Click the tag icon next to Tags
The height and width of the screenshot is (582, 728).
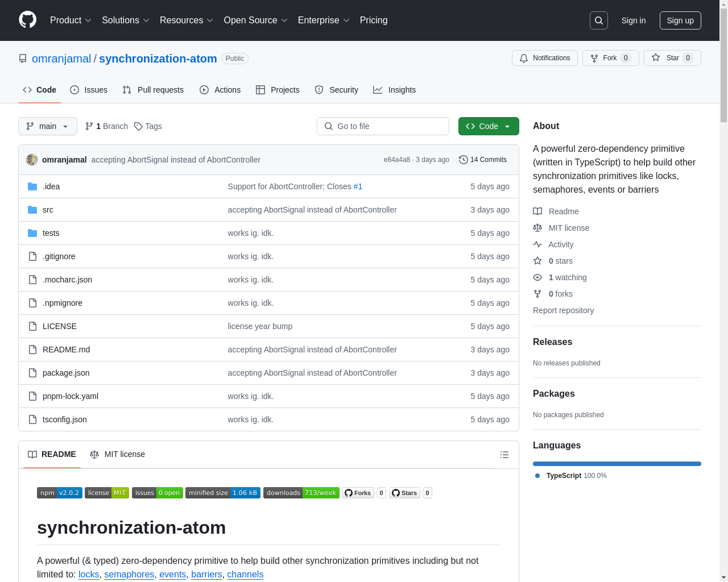pos(138,126)
